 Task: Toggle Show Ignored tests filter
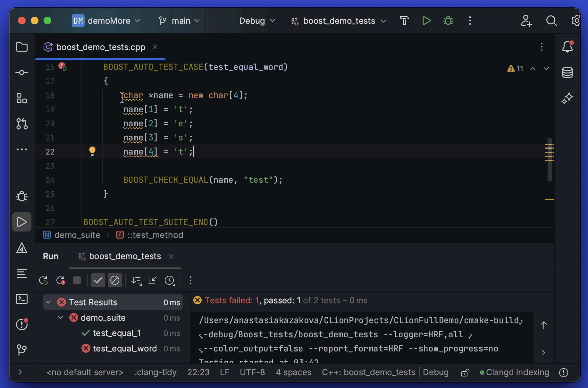tap(115, 281)
